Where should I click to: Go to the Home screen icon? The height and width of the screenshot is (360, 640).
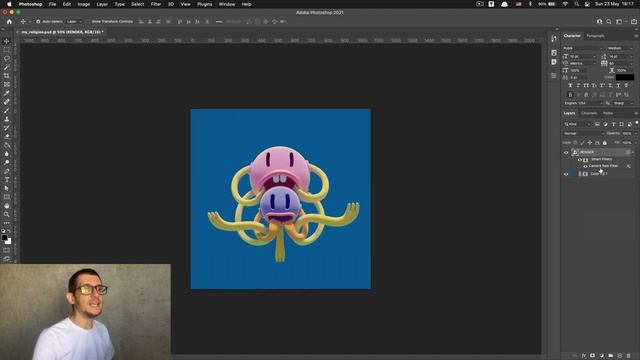[9, 22]
